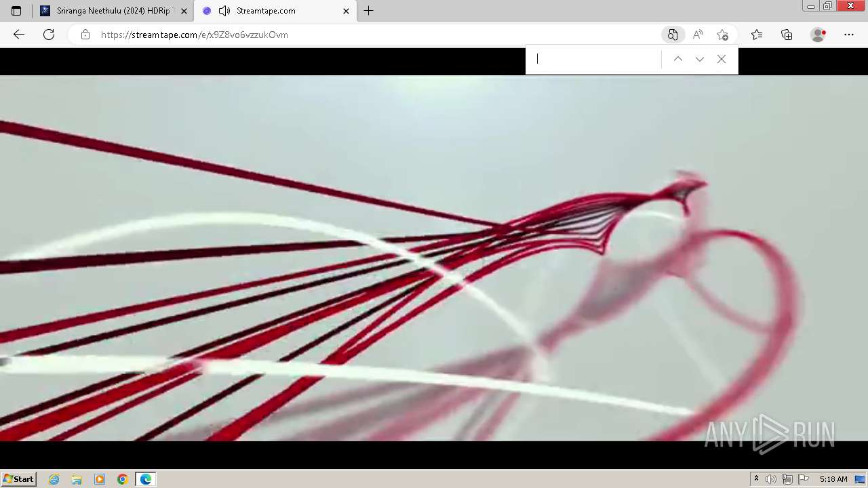
Task: Close the Streamtape.com tab
Action: [x=346, y=11]
